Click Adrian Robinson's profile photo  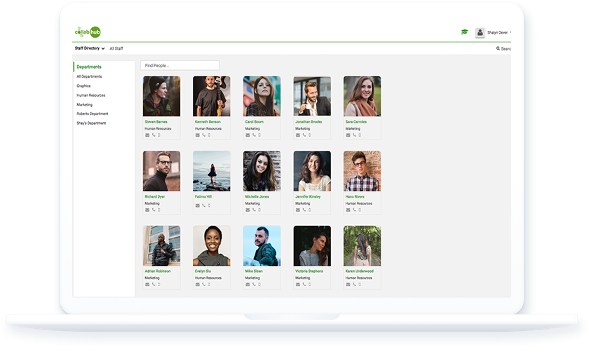coord(161,245)
